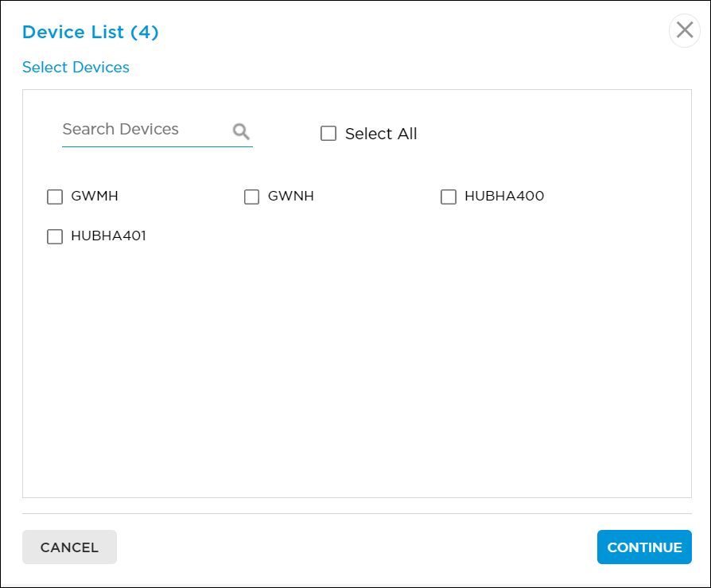Click the blue CONTINUE button at bottom right
Viewport: 711px width, 588px height.
coord(644,547)
